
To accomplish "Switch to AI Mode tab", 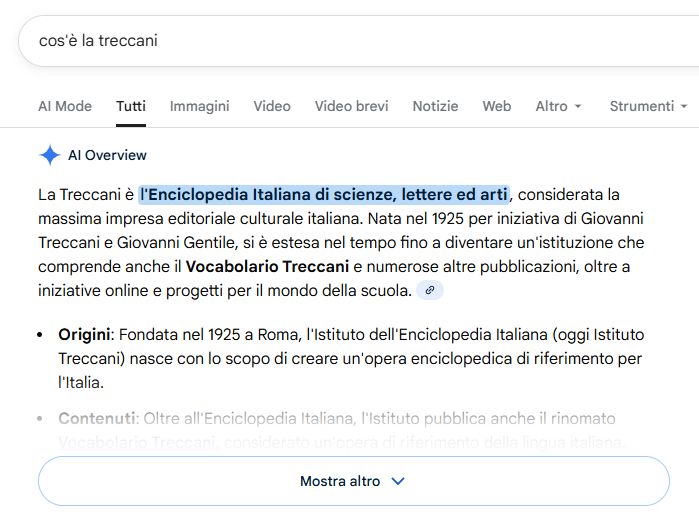I will 65,106.
